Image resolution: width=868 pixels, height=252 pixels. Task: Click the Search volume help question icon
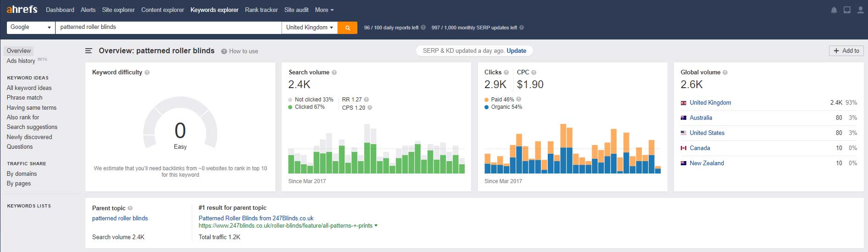coord(334,73)
